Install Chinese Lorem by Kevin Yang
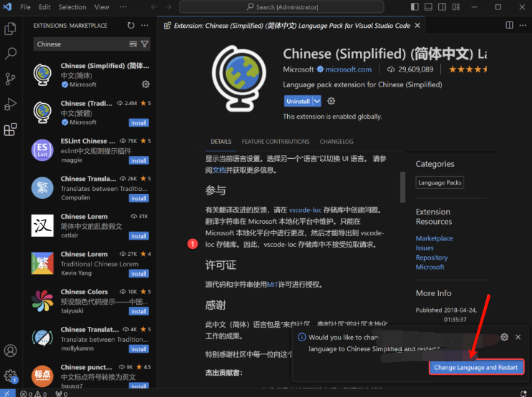 139,273
